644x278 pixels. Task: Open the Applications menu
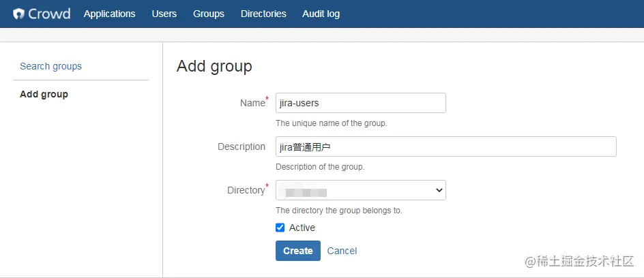109,14
